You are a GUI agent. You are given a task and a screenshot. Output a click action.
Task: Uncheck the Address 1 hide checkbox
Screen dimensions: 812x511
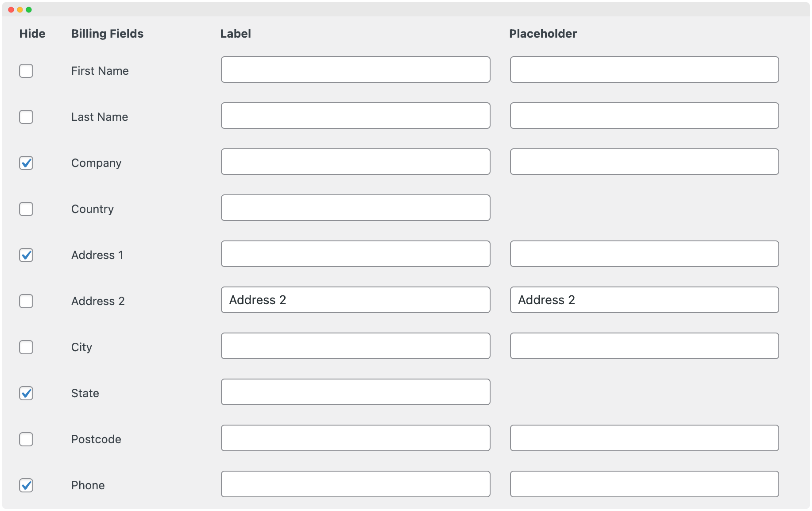(x=26, y=255)
